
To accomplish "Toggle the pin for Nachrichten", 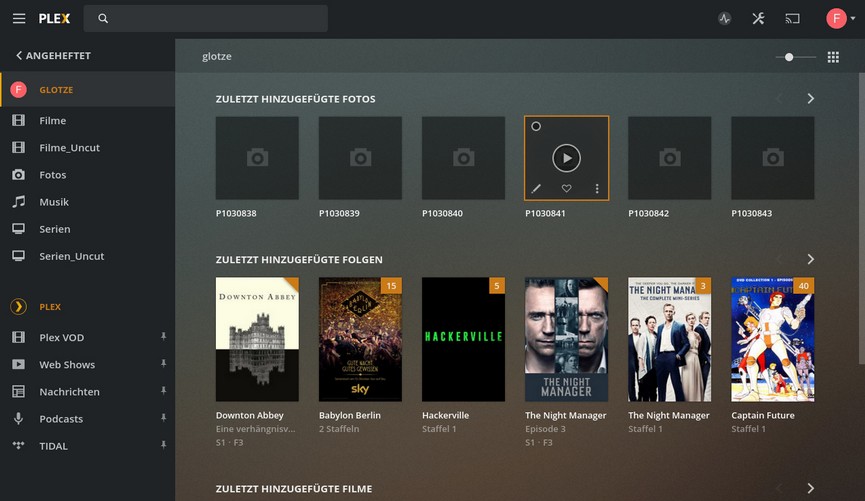I will [163, 390].
